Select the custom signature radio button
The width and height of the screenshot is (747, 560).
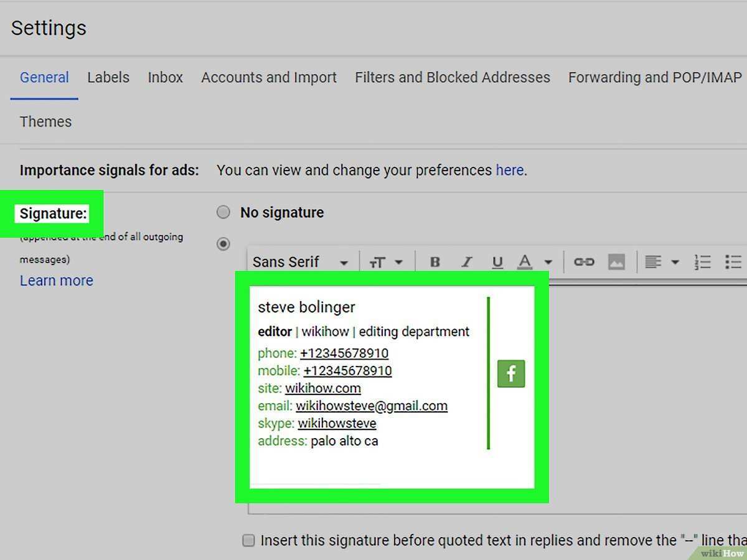pyautogui.click(x=223, y=244)
